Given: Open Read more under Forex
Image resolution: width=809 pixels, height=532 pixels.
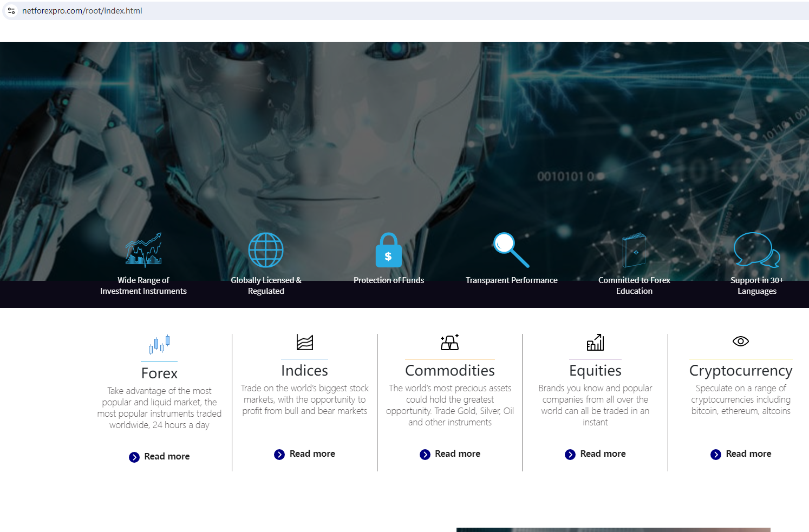Looking at the screenshot, I should click(x=167, y=457).
